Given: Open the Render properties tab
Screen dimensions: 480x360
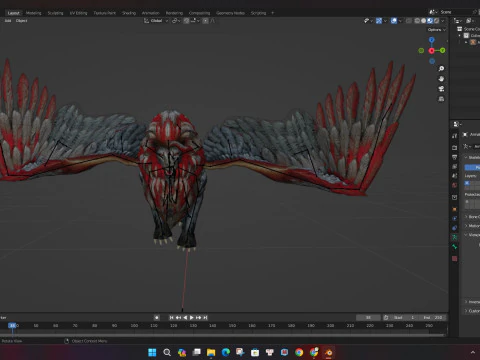Looking at the screenshot, I should [x=455, y=147].
